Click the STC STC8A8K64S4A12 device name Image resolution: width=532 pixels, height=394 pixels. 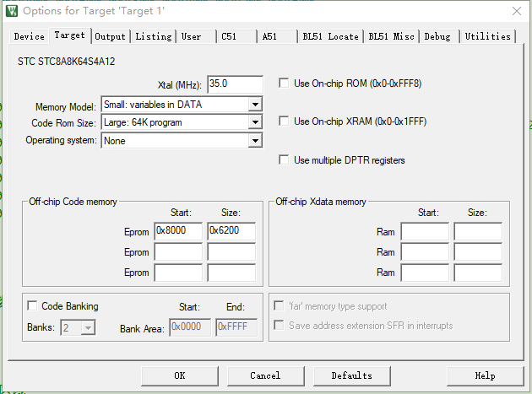[67, 62]
